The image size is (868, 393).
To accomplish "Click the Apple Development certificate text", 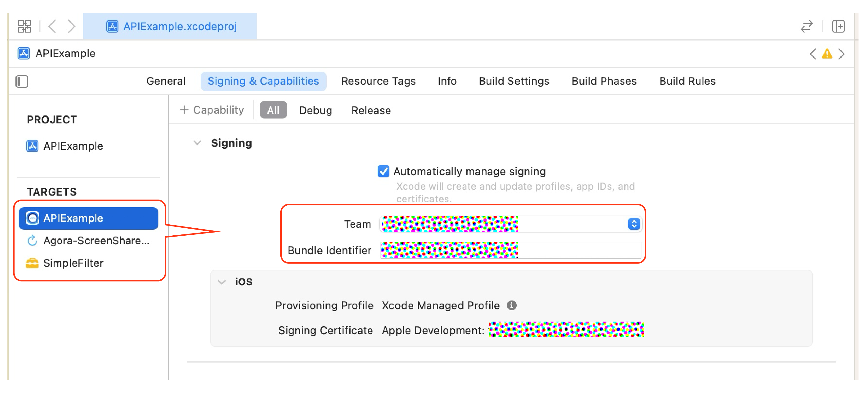I will point(433,331).
